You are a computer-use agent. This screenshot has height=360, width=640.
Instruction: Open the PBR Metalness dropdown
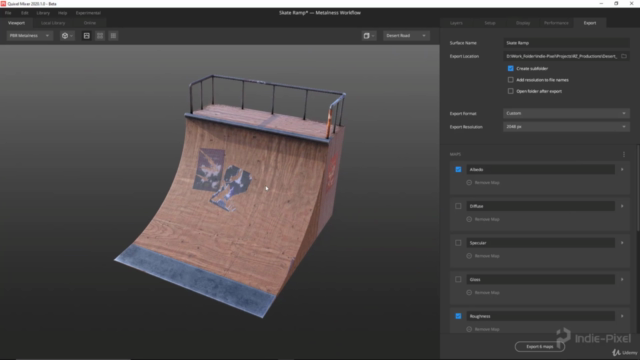[29, 36]
